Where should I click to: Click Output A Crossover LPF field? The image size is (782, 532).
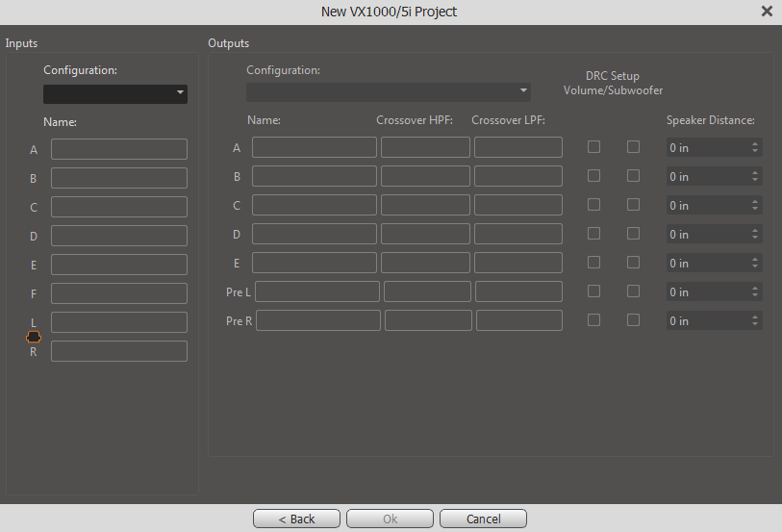[x=518, y=147]
